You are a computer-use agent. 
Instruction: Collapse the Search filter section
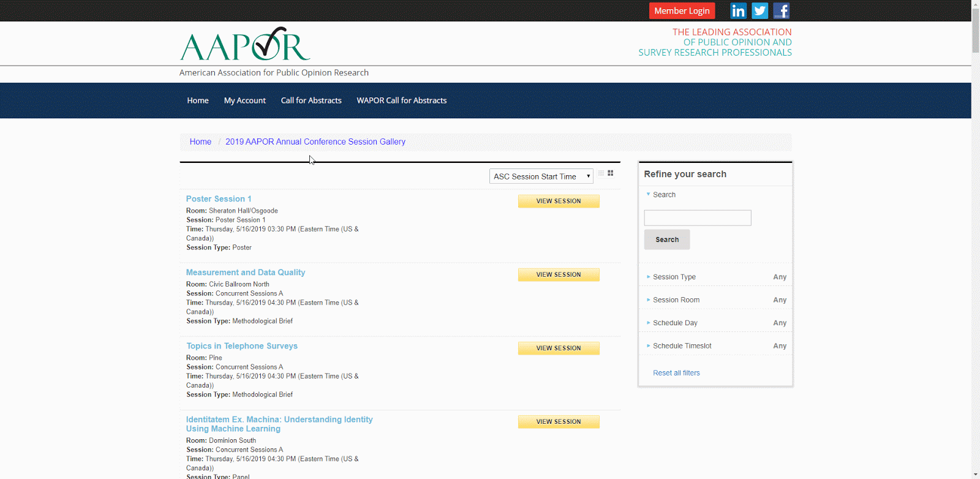664,195
